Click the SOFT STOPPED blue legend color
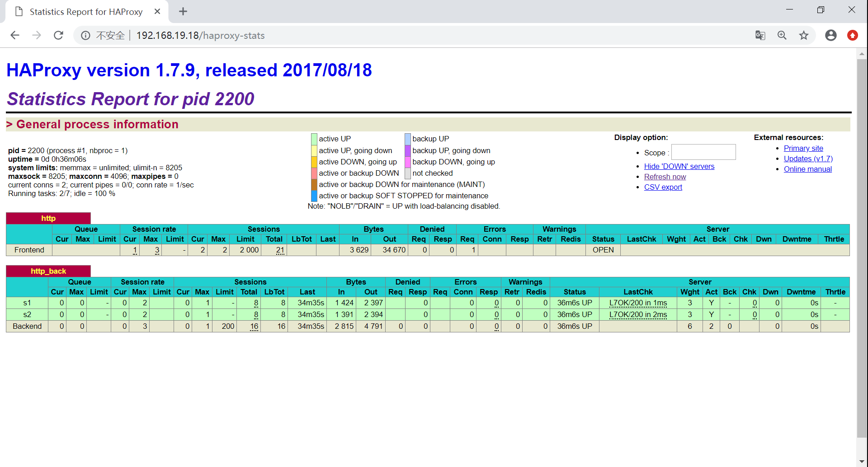The width and height of the screenshot is (868, 467). pos(314,196)
